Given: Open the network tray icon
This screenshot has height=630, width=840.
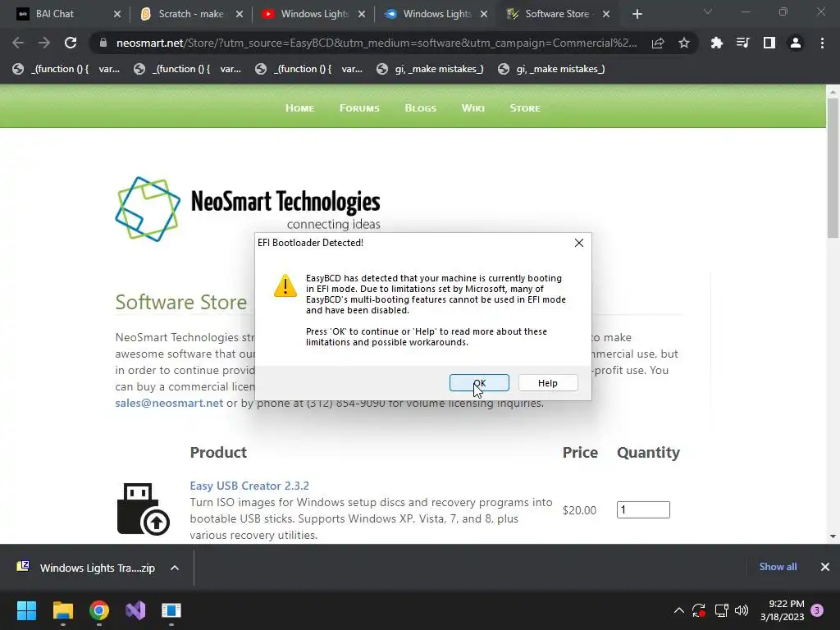Looking at the screenshot, I should point(721,610).
